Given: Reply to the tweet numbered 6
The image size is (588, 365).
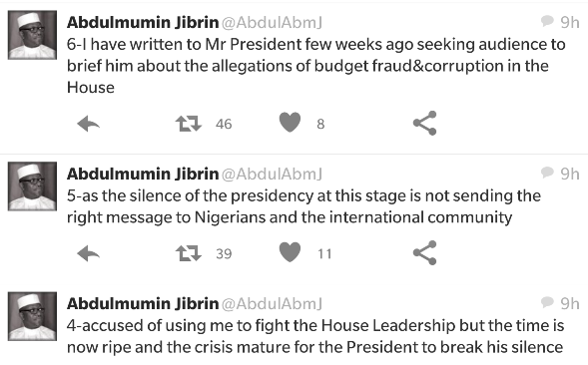Looking at the screenshot, I should pyautogui.click(x=89, y=124).
